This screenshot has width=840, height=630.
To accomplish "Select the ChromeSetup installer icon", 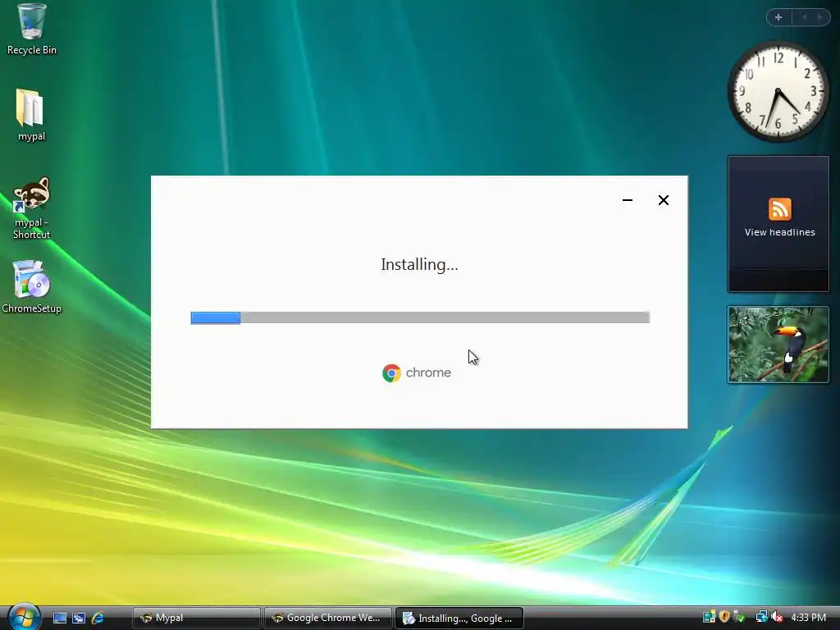I will click(31, 286).
